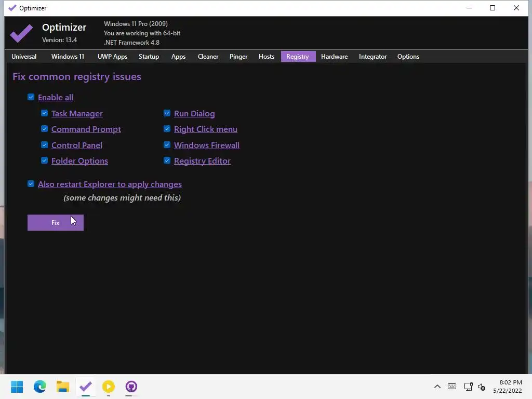
Task: Uncheck Also restart Explorer checkbox
Action: pos(31,184)
